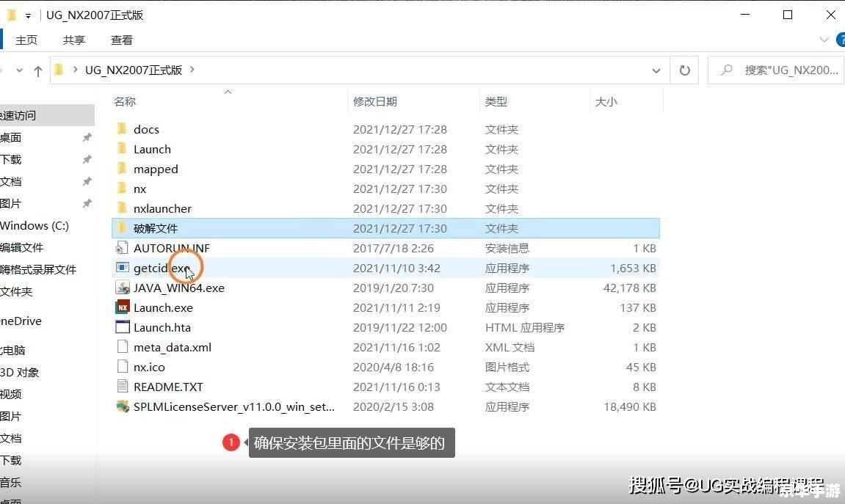The image size is (845, 504).
Task: Go up one folder level arrow
Action: click(37, 70)
